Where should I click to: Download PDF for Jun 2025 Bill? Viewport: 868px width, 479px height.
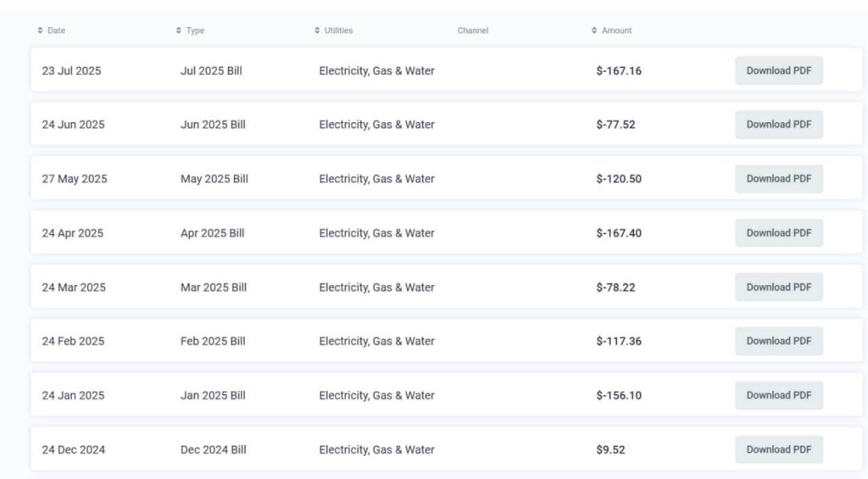click(x=779, y=125)
